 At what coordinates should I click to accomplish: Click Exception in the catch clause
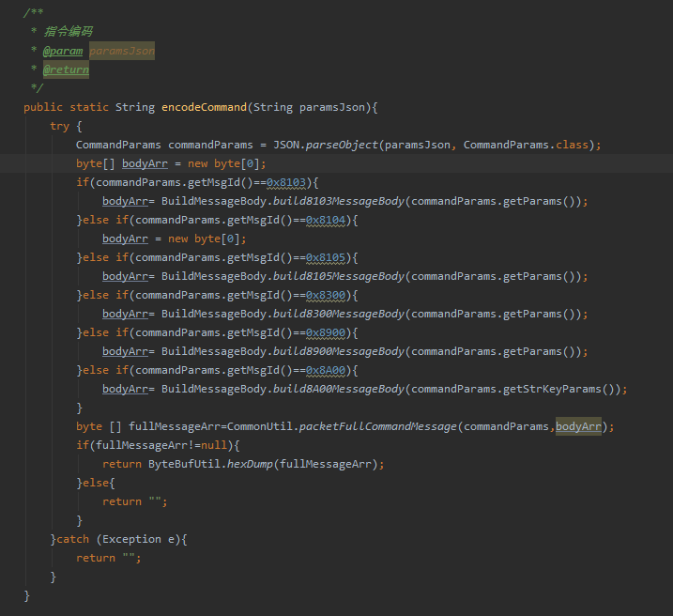pos(132,539)
